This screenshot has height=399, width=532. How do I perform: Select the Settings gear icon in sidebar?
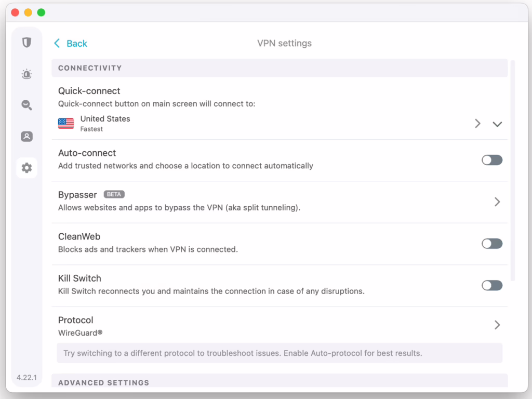click(27, 168)
